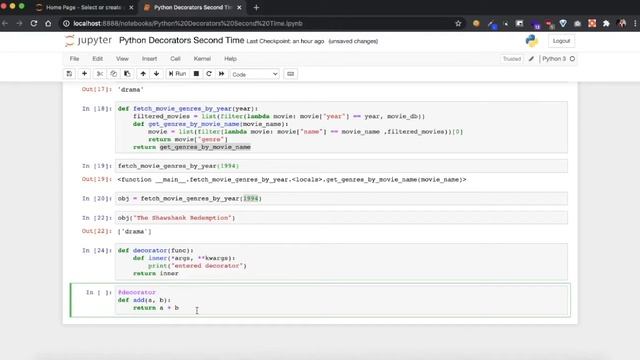Close the Home Page browser tab

[x=131, y=7]
